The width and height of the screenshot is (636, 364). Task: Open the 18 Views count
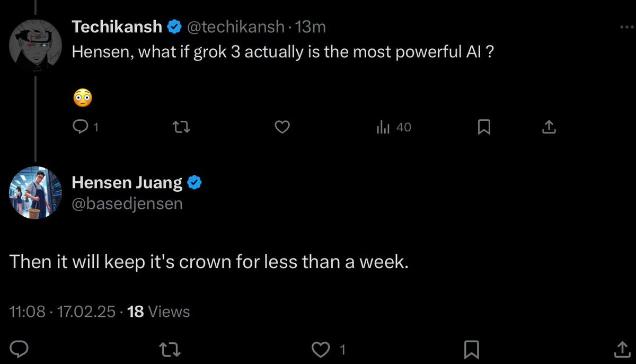[x=159, y=311]
